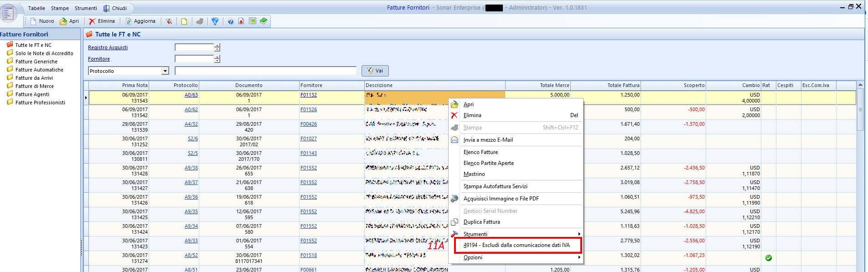Image resolution: width=868 pixels, height=272 pixels.
Task: Open the Protocollo search field dropdown
Action: pyautogui.click(x=165, y=71)
